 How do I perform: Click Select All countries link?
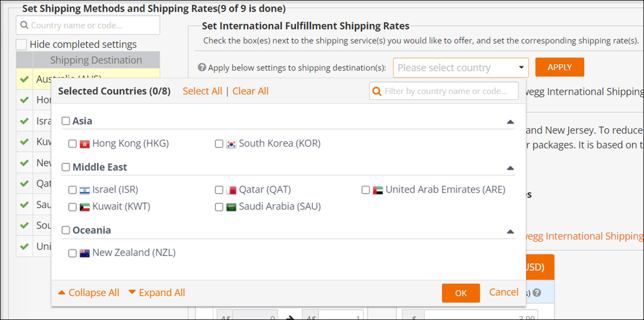(x=202, y=91)
